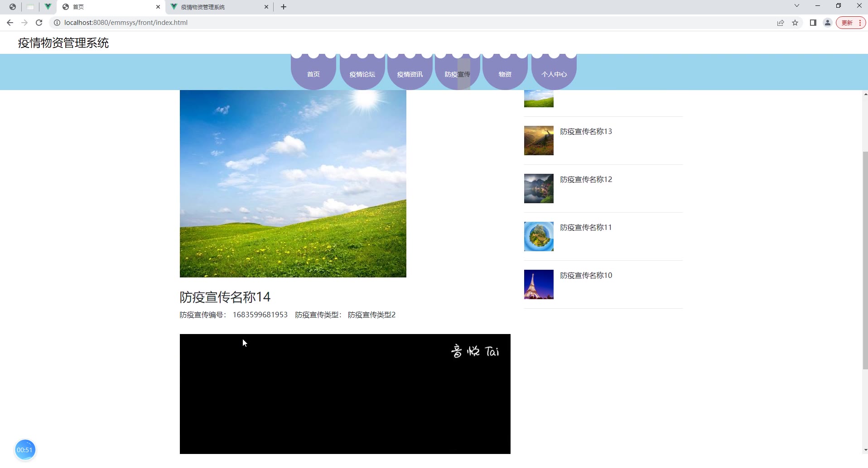Open the second pinned blank tab
The height and width of the screenshot is (468, 868).
[x=30, y=7]
